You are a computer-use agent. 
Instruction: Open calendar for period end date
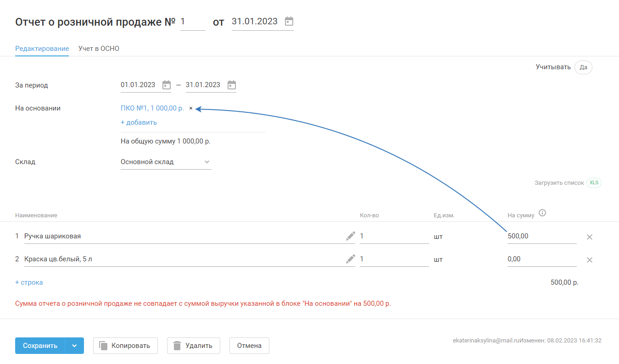coord(232,85)
